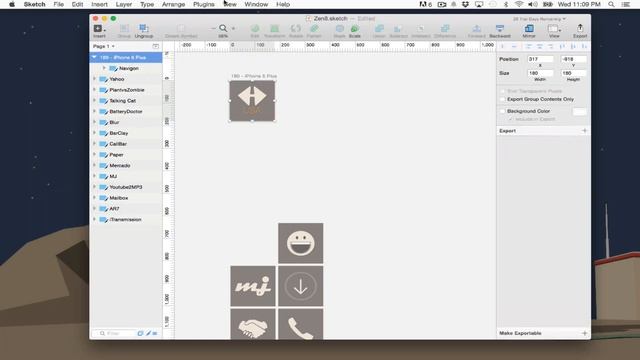Image resolution: width=640 pixels, height=360 pixels.
Task: Click the Mask tool icon
Action: click(339, 29)
